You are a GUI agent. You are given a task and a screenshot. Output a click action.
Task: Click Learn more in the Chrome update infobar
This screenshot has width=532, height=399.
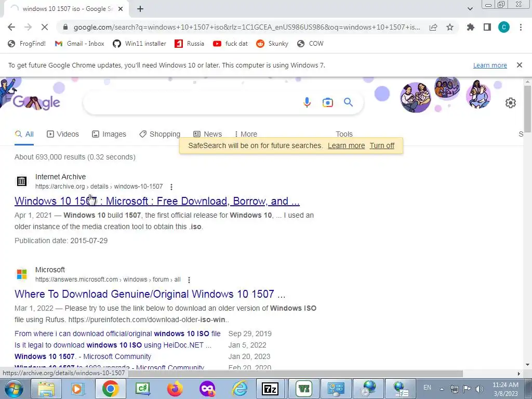(x=490, y=65)
